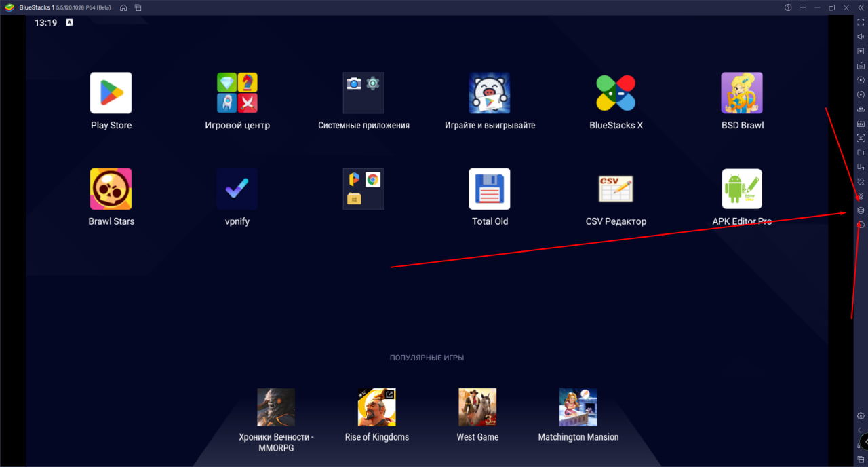Click the Android back arrow
The height and width of the screenshot is (467, 868).
[861, 430]
